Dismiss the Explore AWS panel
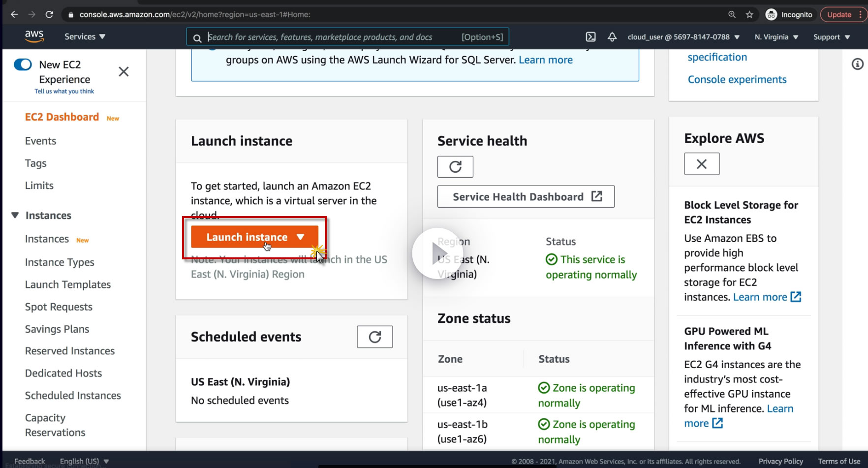 tap(702, 164)
